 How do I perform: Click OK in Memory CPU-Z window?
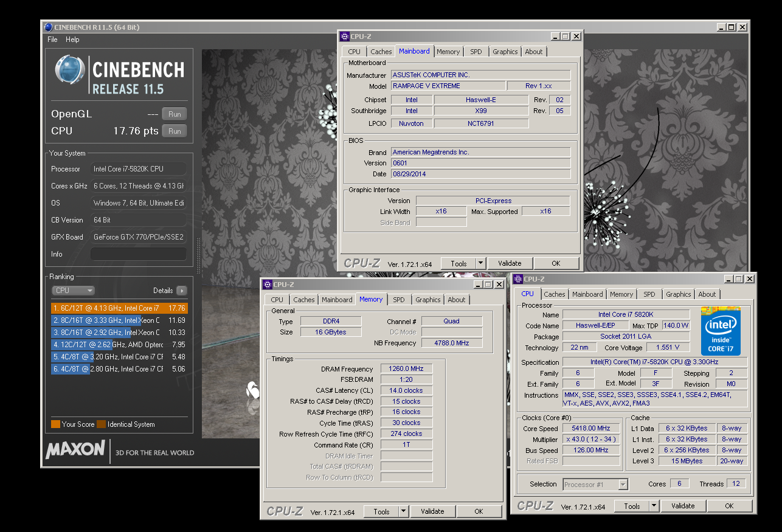click(479, 511)
